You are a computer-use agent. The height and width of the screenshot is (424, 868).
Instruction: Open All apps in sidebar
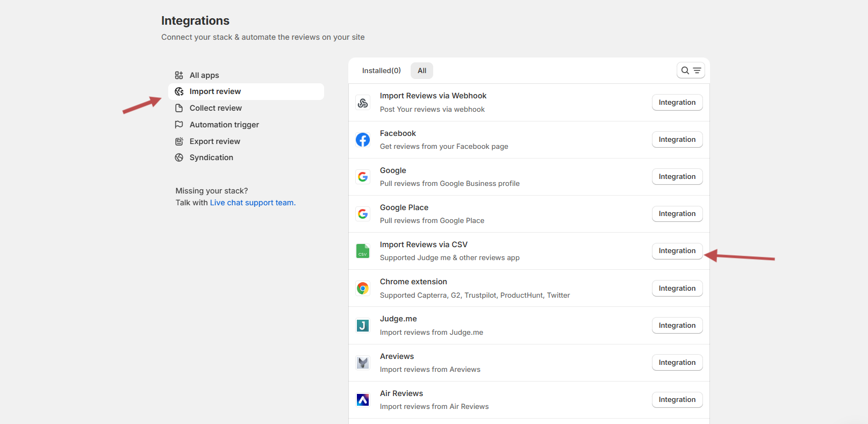pos(204,75)
